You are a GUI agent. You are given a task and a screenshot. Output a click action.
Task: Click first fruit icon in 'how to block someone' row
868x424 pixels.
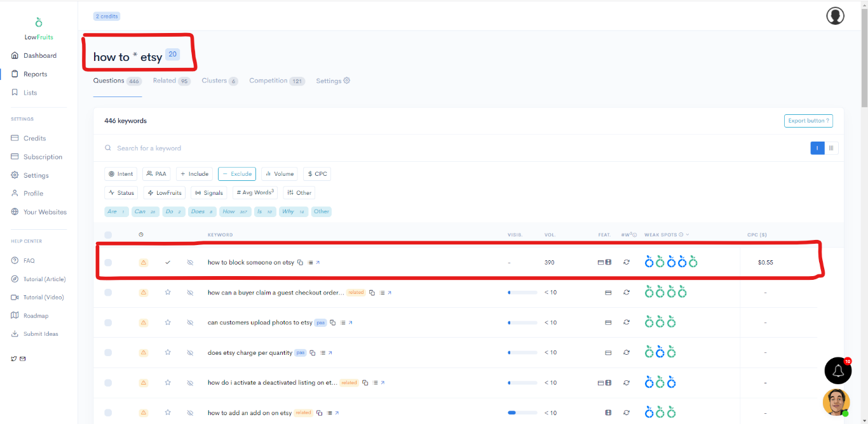point(649,262)
